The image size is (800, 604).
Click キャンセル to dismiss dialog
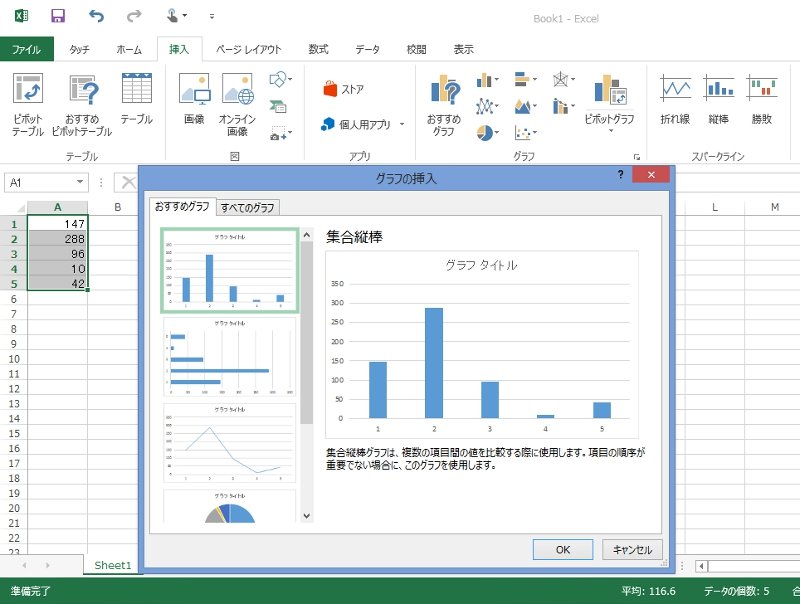[632, 549]
